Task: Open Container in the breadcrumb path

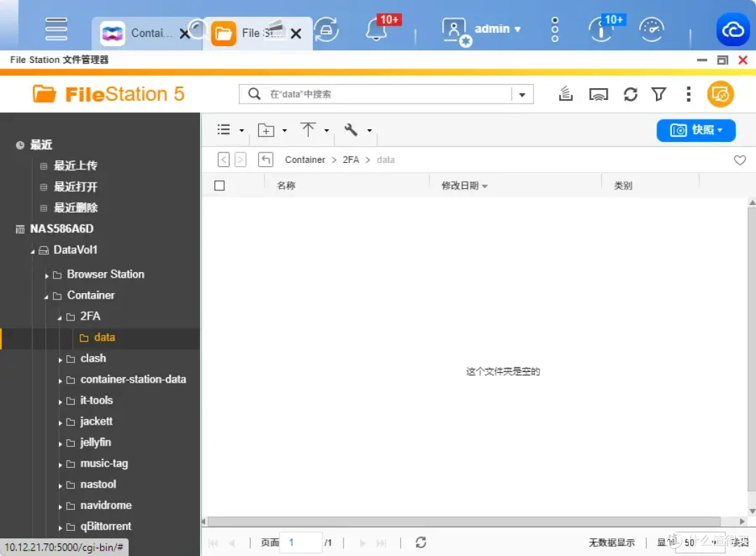Action: click(304, 159)
